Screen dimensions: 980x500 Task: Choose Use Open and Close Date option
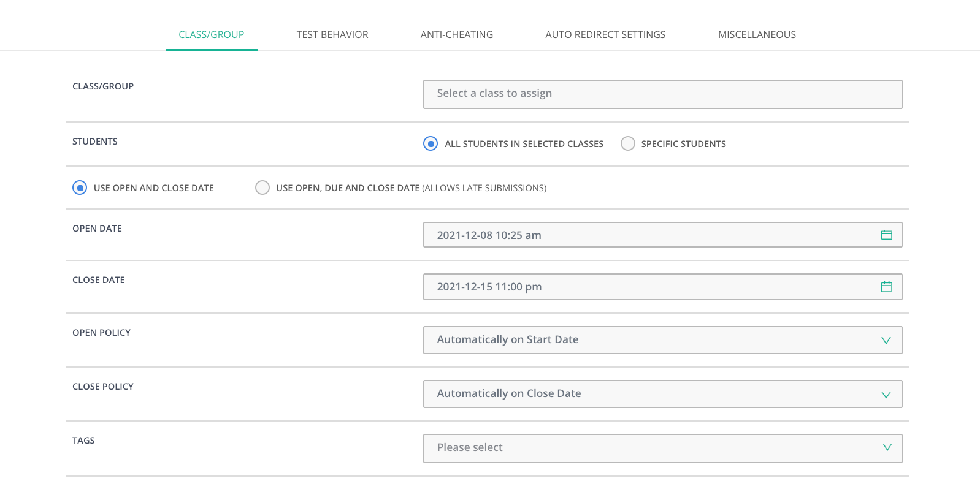pos(80,187)
